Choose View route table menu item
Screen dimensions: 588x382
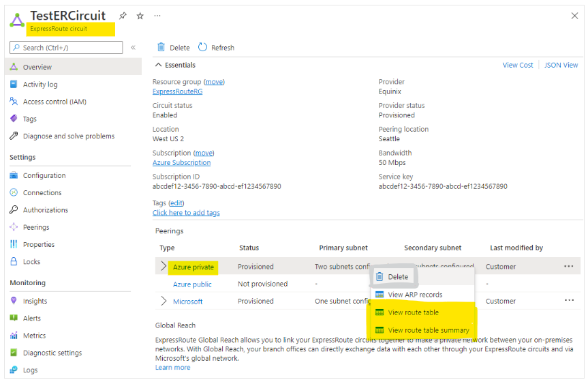point(422,312)
